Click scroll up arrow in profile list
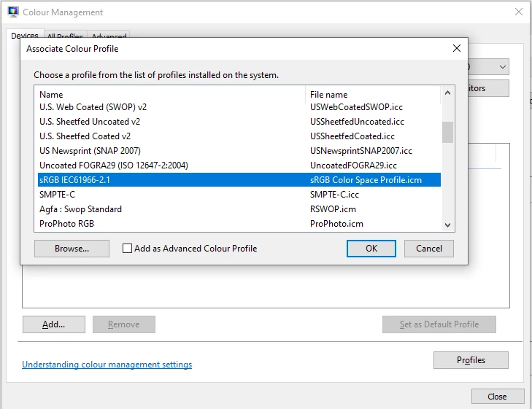 [x=447, y=93]
